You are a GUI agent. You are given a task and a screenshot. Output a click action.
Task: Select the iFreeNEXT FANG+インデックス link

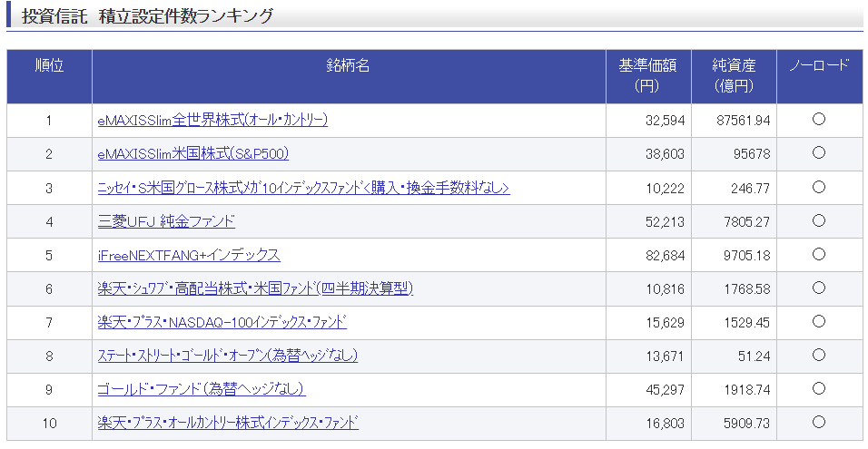(x=189, y=255)
